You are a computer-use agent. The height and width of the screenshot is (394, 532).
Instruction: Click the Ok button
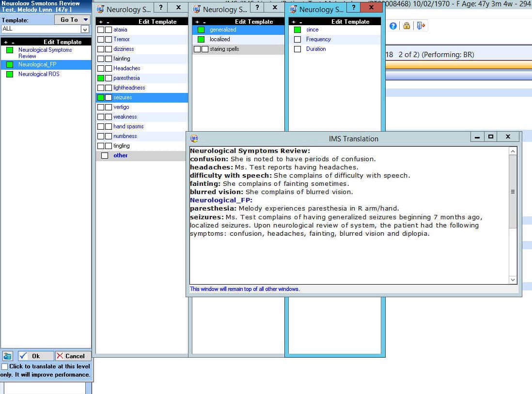point(36,356)
